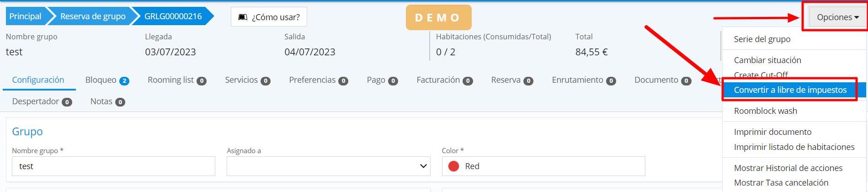Open the Opciones dropdown menu
Screen dimensions: 868x192
(x=837, y=17)
